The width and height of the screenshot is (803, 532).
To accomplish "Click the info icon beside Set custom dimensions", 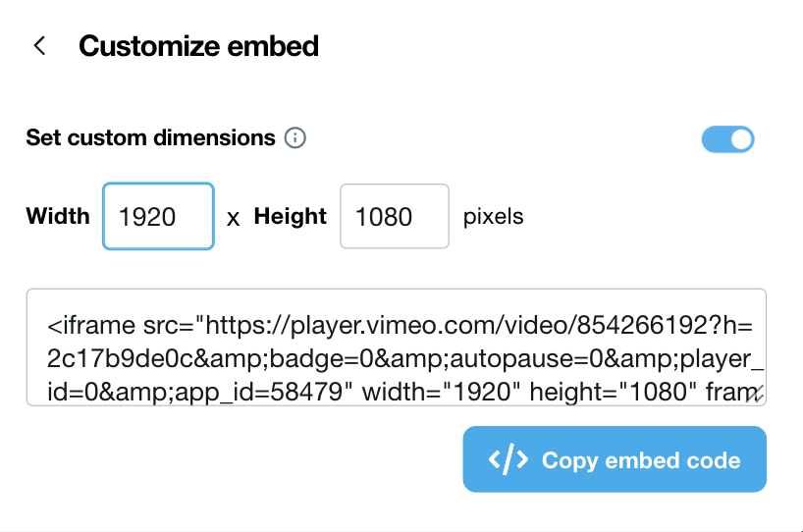I will [294, 137].
